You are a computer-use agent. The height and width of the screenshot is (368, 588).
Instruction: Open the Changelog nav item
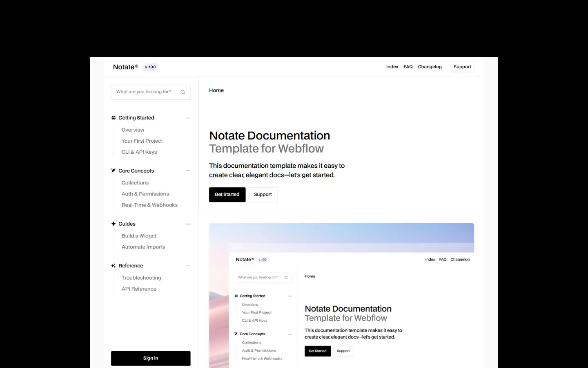click(430, 67)
